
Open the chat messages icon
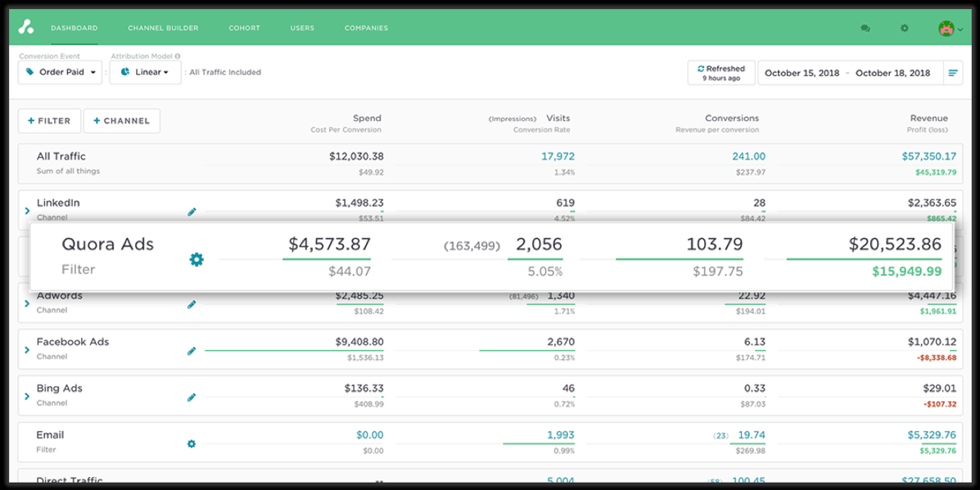click(x=865, y=28)
